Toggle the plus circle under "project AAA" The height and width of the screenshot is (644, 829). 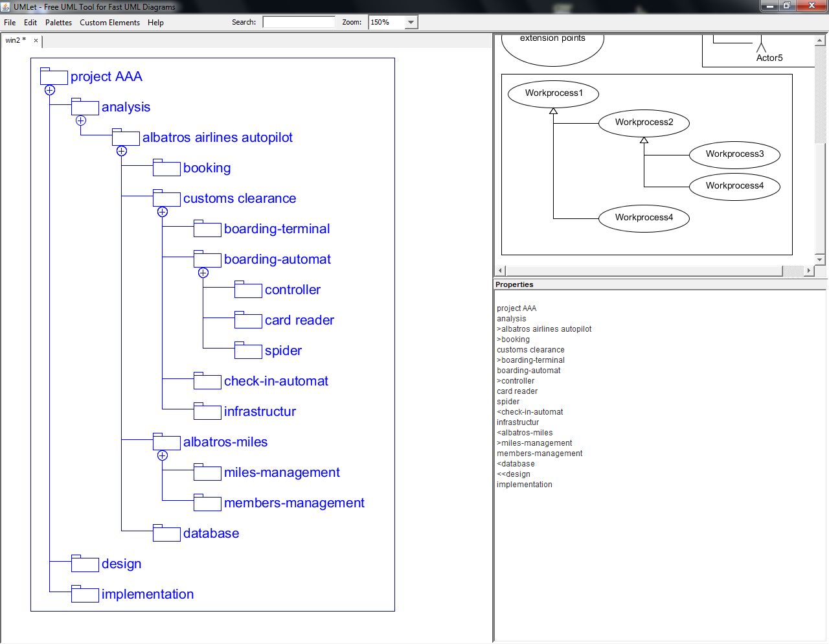pos(50,91)
